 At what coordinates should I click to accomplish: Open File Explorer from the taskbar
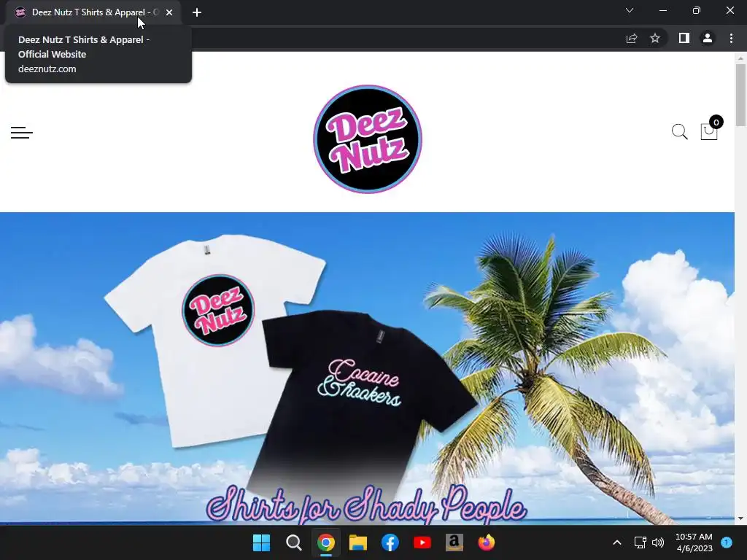(357, 542)
